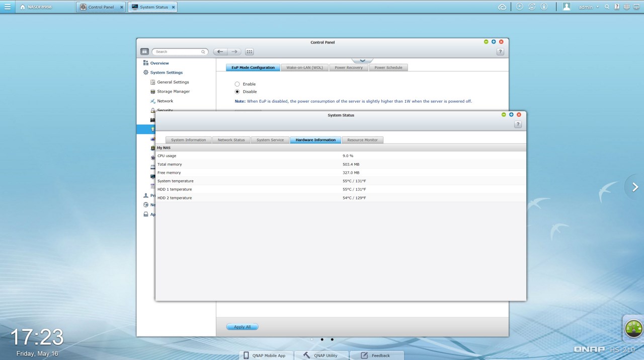Select the HDD 1 temperature row
Viewport: 644px width, 360px height.
pos(341,189)
